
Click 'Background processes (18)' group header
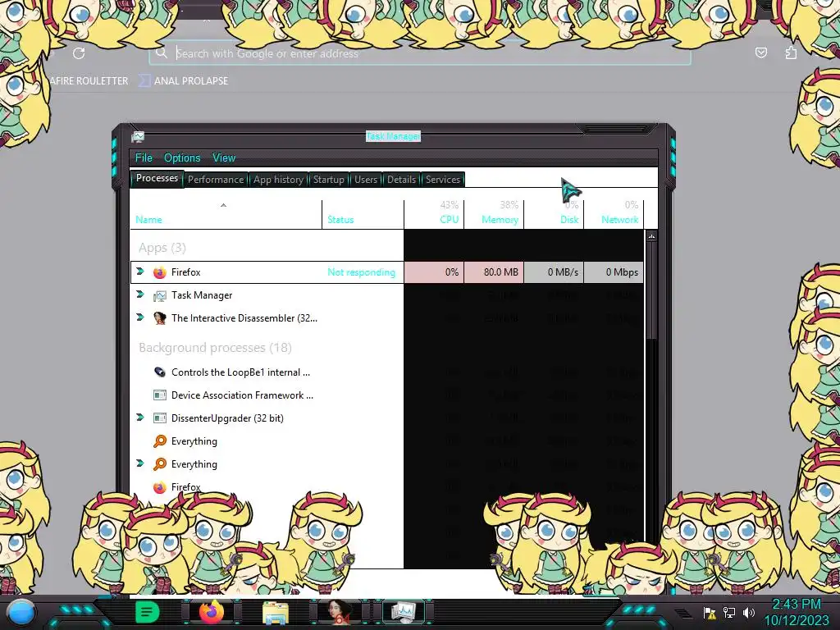click(x=215, y=348)
